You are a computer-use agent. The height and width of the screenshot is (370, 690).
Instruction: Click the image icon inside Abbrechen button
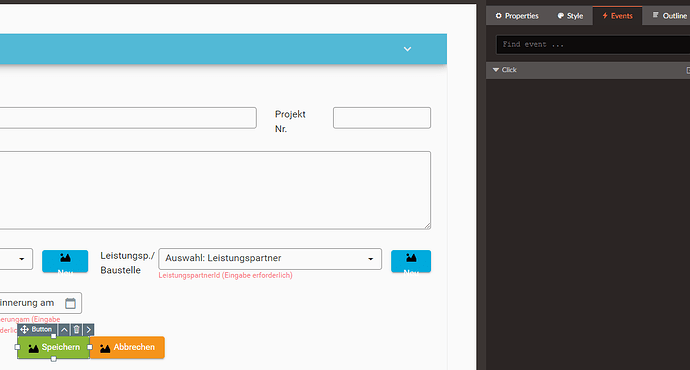pyautogui.click(x=105, y=348)
